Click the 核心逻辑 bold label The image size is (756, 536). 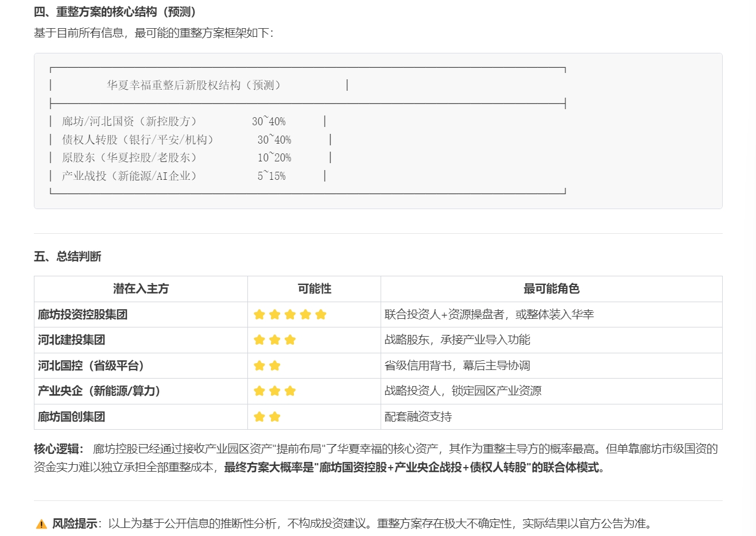tap(59, 449)
